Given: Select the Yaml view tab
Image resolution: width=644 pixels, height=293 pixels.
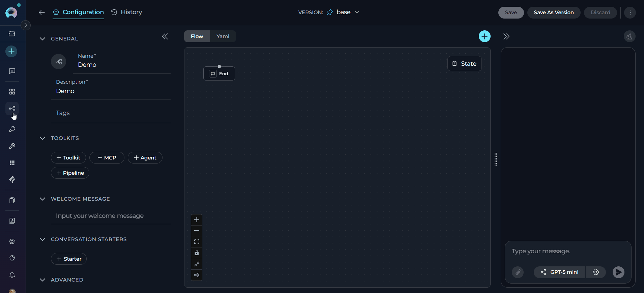Looking at the screenshot, I should pyautogui.click(x=223, y=36).
